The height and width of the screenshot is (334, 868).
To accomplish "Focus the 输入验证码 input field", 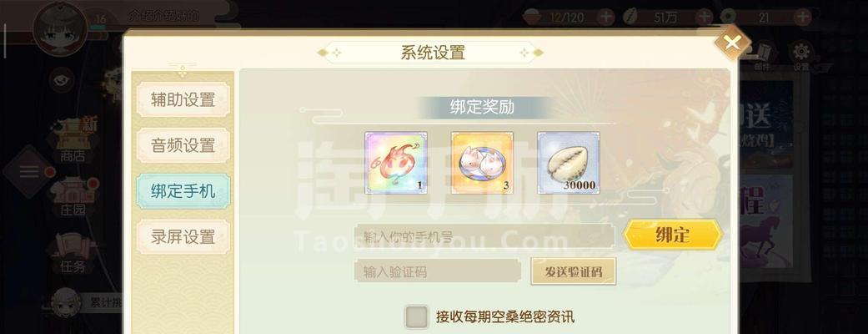I will tap(437, 271).
